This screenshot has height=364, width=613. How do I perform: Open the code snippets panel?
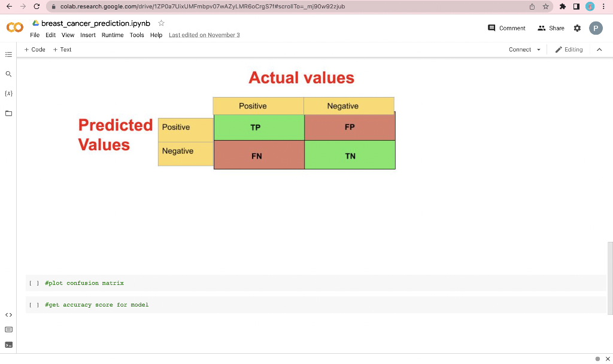(8, 314)
